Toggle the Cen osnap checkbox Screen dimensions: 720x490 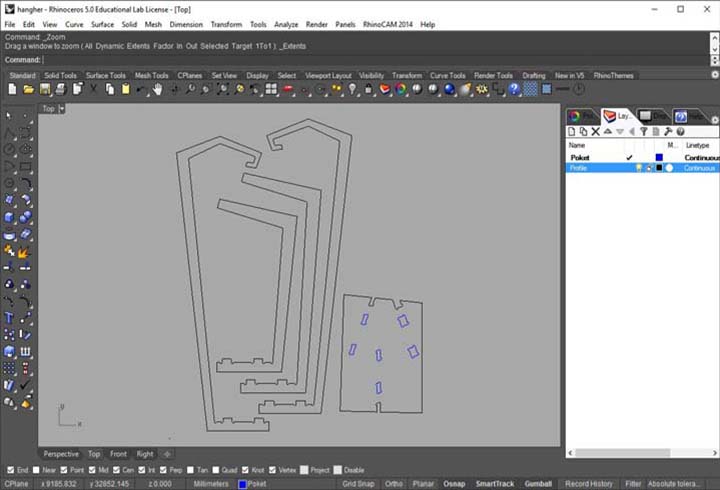(116, 470)
